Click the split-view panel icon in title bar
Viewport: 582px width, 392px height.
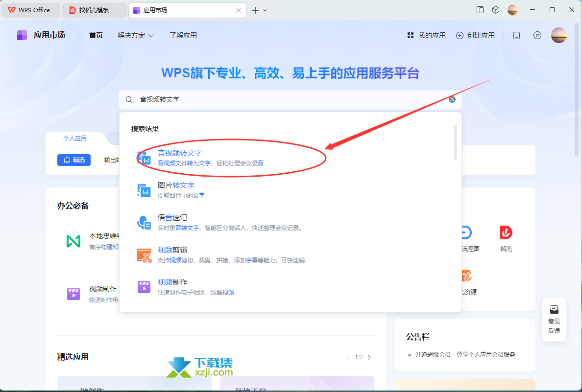point(480,10)
